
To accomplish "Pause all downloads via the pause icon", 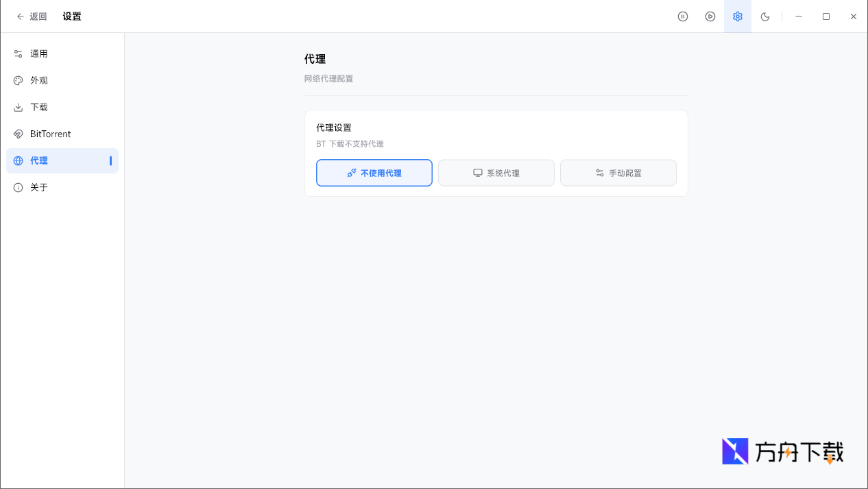I will tap(682, 16).
